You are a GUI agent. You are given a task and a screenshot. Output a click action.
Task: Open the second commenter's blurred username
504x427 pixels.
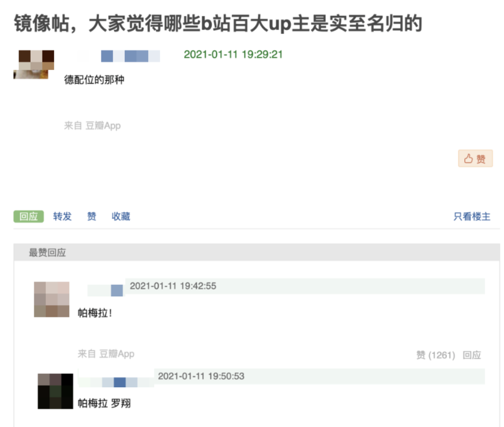(x=116, y=382)
